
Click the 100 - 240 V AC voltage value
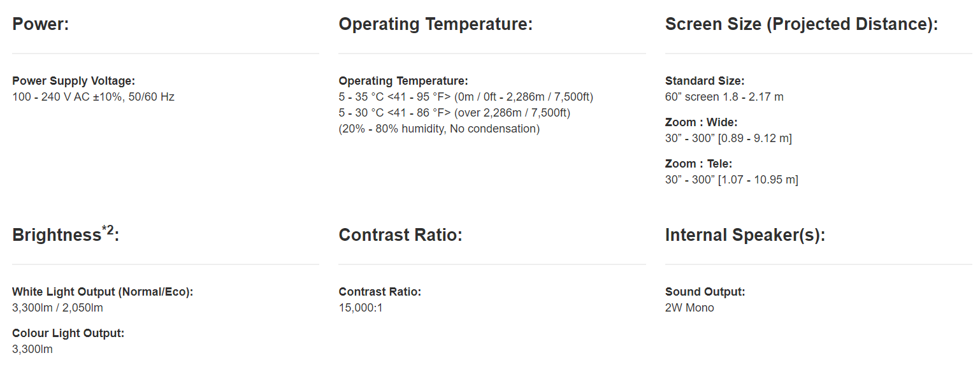point(93,97)
